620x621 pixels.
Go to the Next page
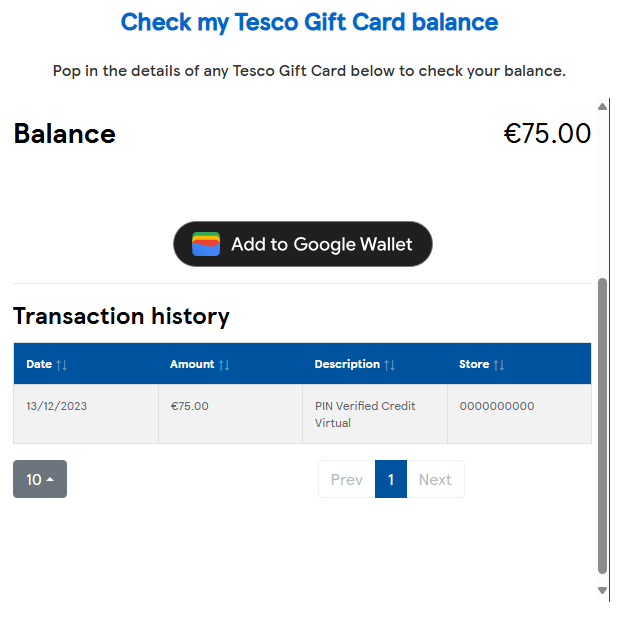(x=435, y=479)
